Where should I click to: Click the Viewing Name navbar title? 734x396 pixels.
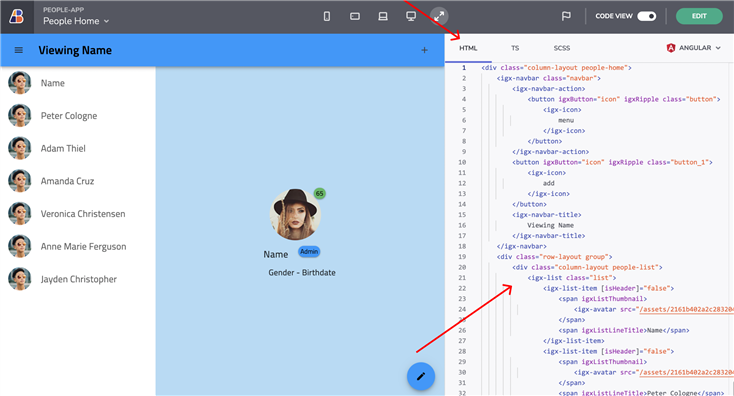pyautogui.click(x=75, y=50)
